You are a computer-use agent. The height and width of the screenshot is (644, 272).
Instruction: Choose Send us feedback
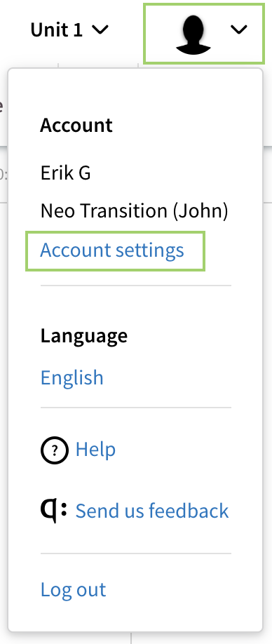[x=152, y=511]
